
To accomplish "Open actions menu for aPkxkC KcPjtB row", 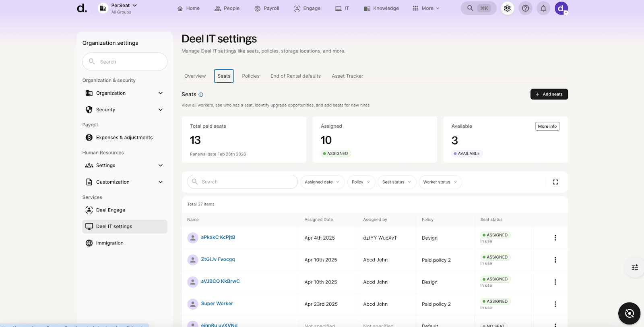I will 555,238.
